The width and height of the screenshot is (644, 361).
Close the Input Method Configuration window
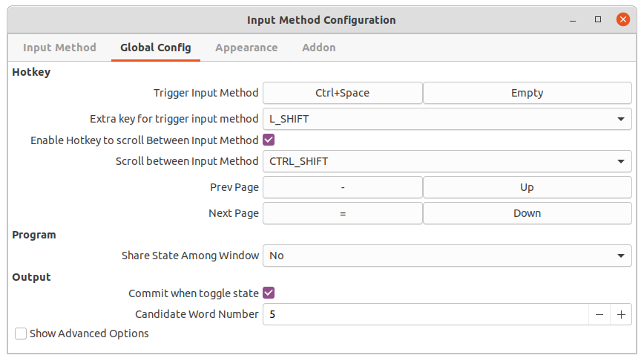coord(623,19)
